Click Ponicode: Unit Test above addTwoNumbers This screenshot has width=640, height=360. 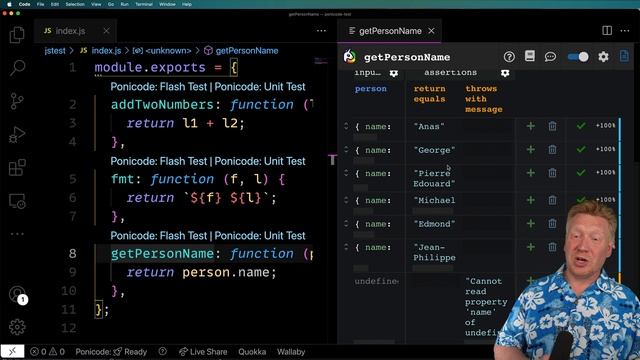click(260, 87)
